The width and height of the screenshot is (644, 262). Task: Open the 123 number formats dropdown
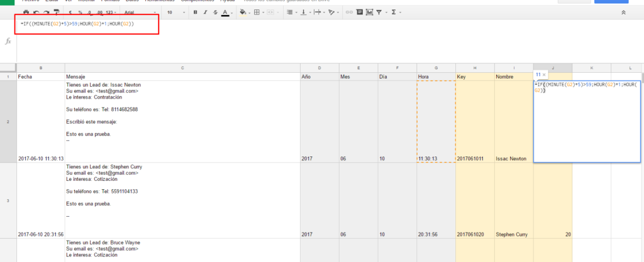pos(111,13)
